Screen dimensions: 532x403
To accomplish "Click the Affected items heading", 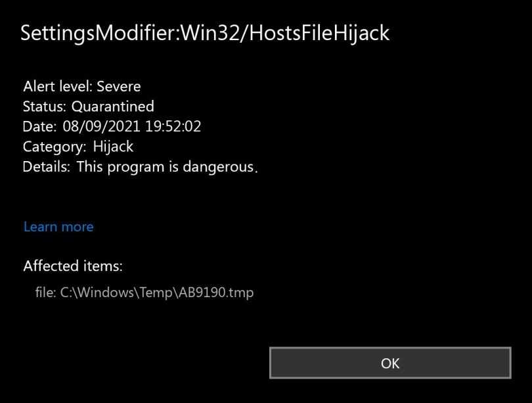I will click(73, 266).
